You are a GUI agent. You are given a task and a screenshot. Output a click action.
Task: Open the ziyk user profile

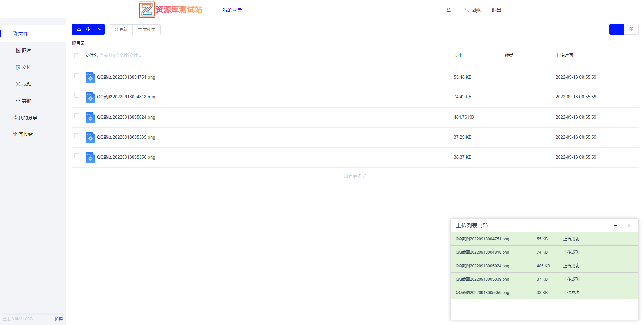point(473,10)
